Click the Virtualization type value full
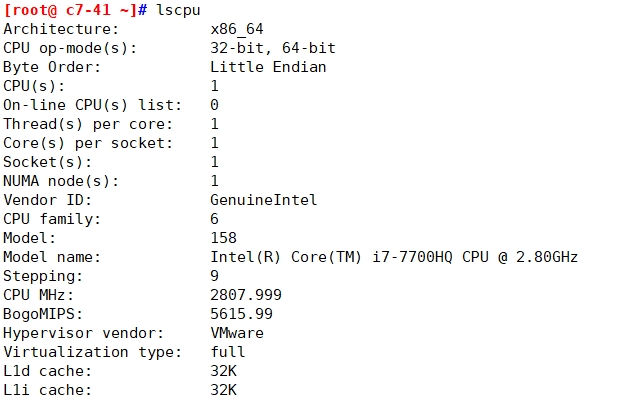637x399 pixels. [x=228, y=351]
